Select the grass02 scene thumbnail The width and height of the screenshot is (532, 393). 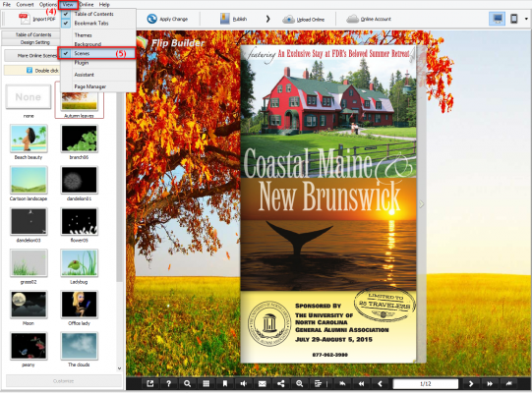point(29,262)
